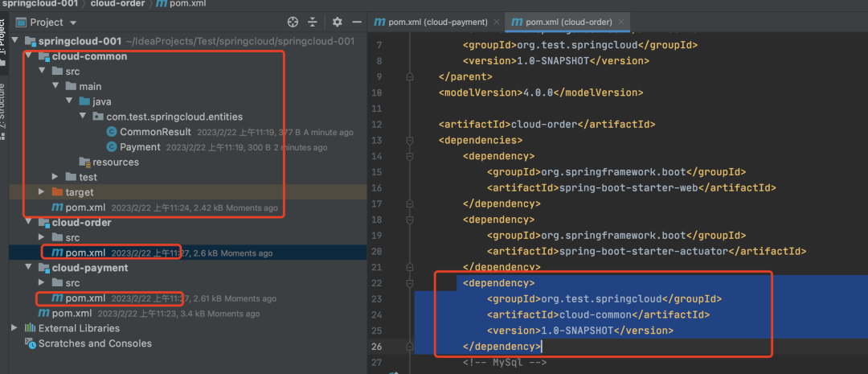Click the java source folder icon
This screenshot has height=374, width=868.
coord(84,101)
